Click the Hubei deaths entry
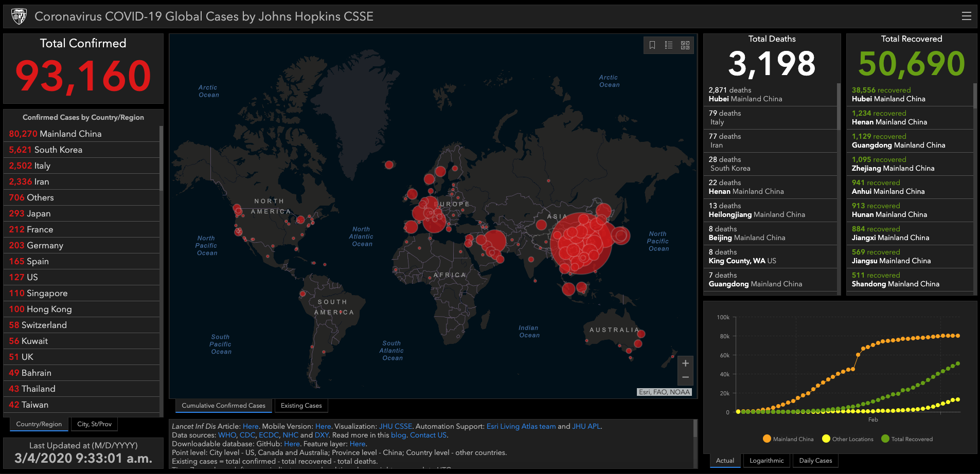The height and width of the screenshot is (474, 980). (x=769, y=95)
